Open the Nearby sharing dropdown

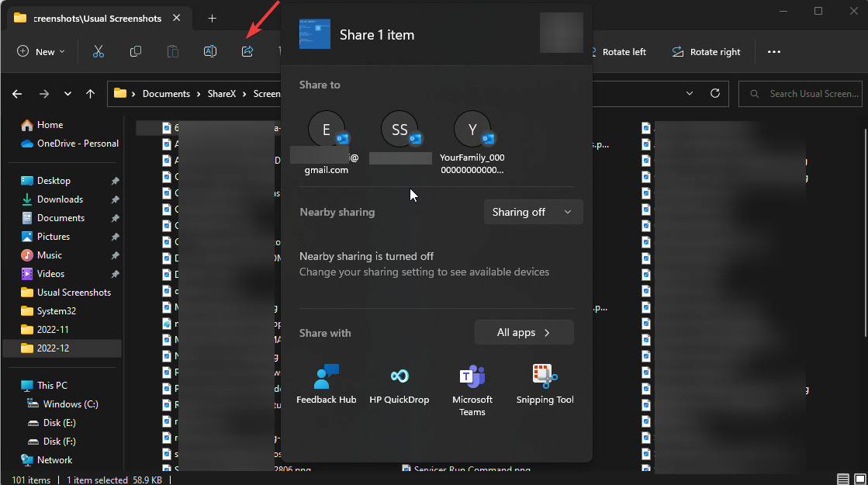(533, 212)
